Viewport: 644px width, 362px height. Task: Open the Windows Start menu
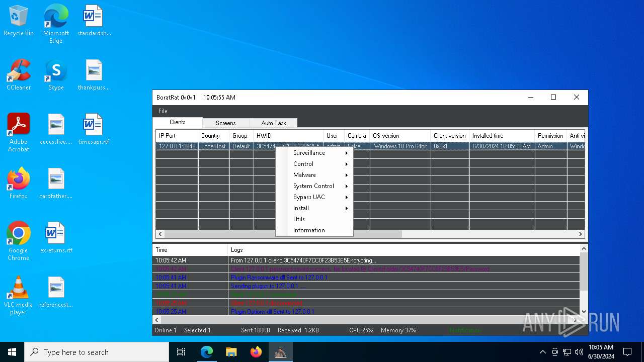coord(12,352)
